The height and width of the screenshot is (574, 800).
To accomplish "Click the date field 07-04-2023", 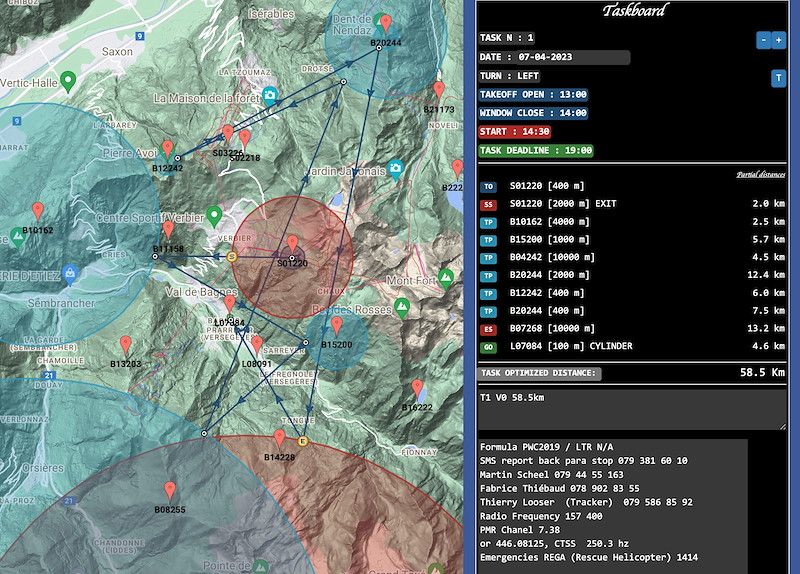I will point(554,57).
